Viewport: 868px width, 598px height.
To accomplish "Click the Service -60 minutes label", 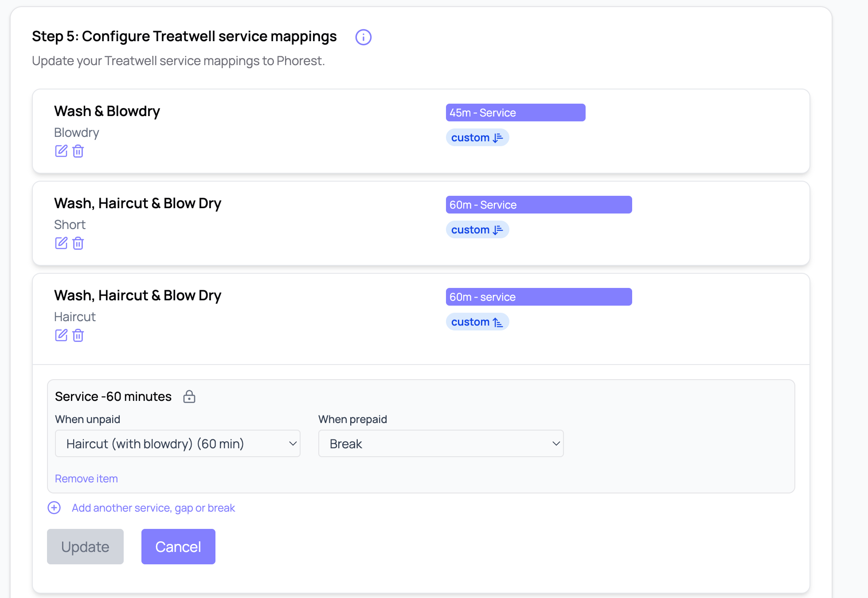I will coord(113,396).
